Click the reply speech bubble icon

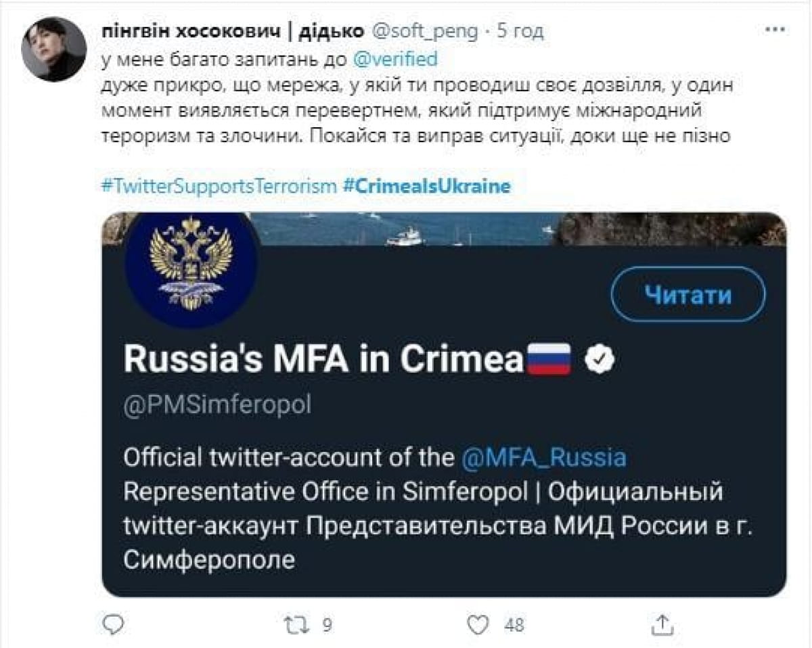(116, 624)
